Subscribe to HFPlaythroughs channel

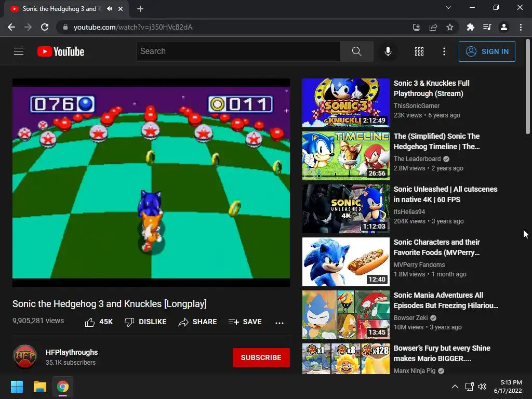click(261, 357)
